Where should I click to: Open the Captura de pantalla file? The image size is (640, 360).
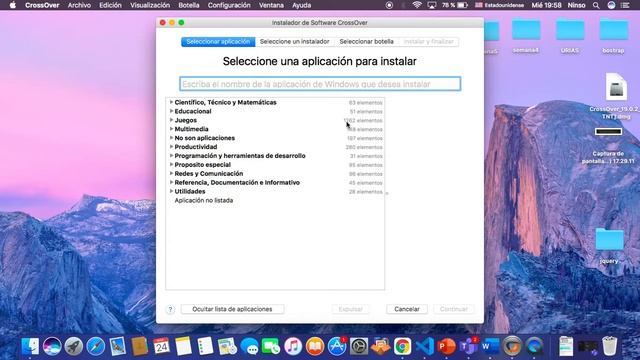coord(608,131)
